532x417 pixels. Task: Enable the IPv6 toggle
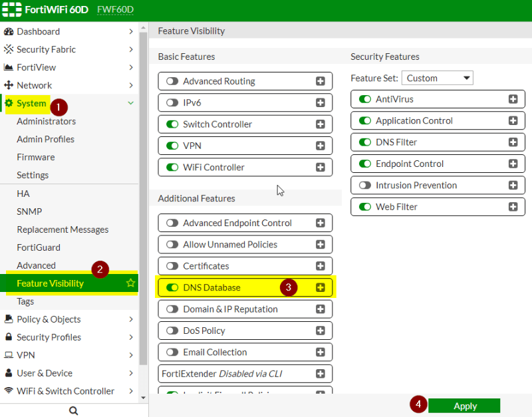(x=172, y=102)
